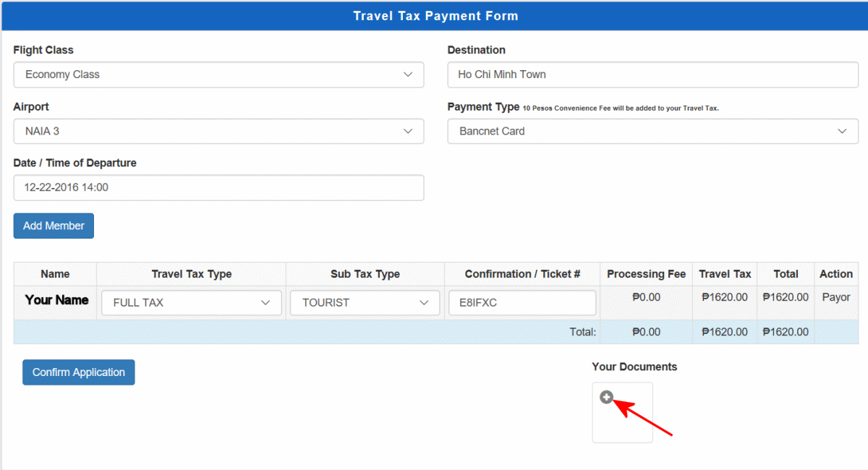Screen dimensions: 868x470
Task: Click the Travel Tax Type column header
Action: pyautogui.click(x=192, y=274)
